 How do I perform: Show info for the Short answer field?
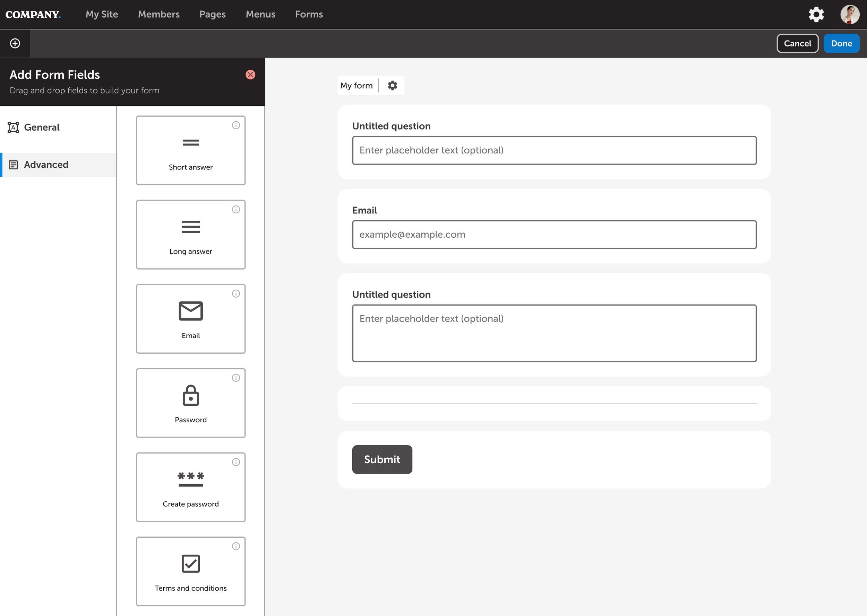(236, 125)
